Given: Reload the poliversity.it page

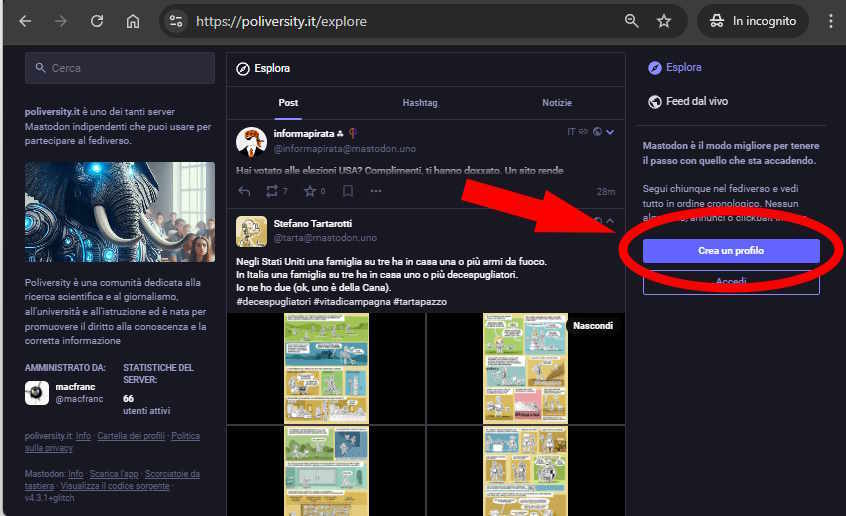Looking at the screenshot, I should [97, 21].
